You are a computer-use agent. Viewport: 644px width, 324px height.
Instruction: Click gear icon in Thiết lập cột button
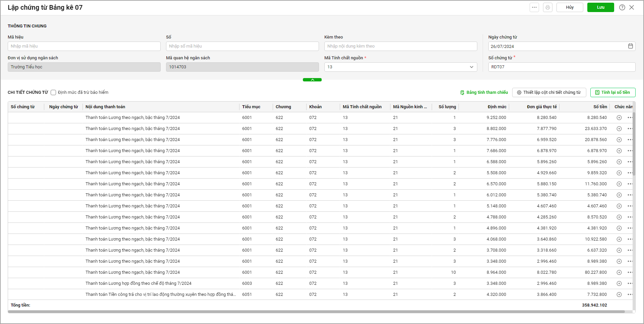tap(519, 92)
